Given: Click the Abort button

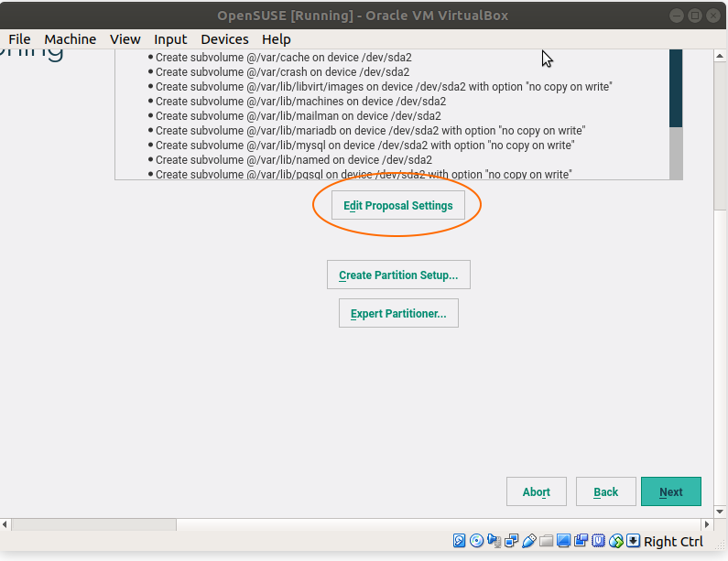Looking at the screenshot, I should point(537,491).
